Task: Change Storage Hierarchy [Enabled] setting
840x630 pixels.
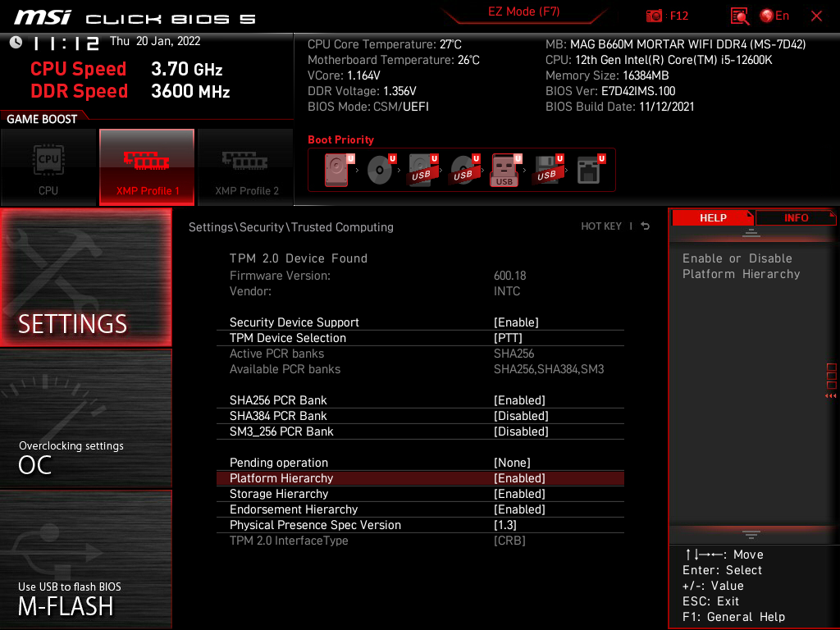Action: (519, 493)
